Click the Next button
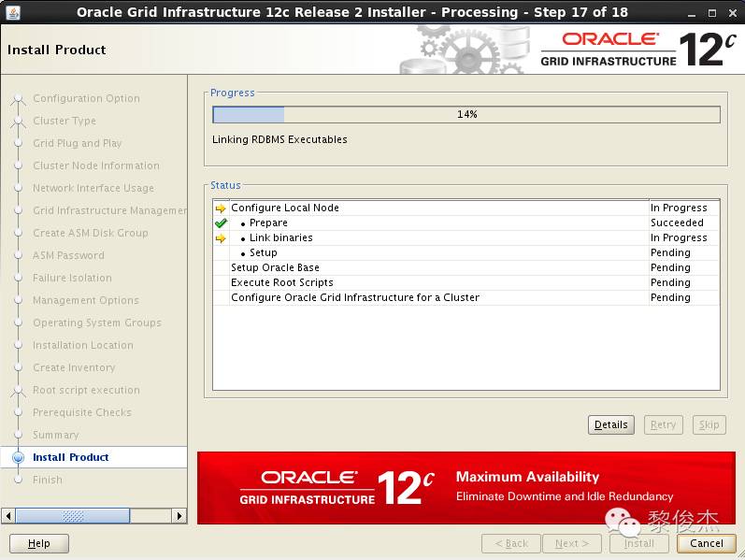The width and height of the screenshot is (745, 560). pos(572,543)
